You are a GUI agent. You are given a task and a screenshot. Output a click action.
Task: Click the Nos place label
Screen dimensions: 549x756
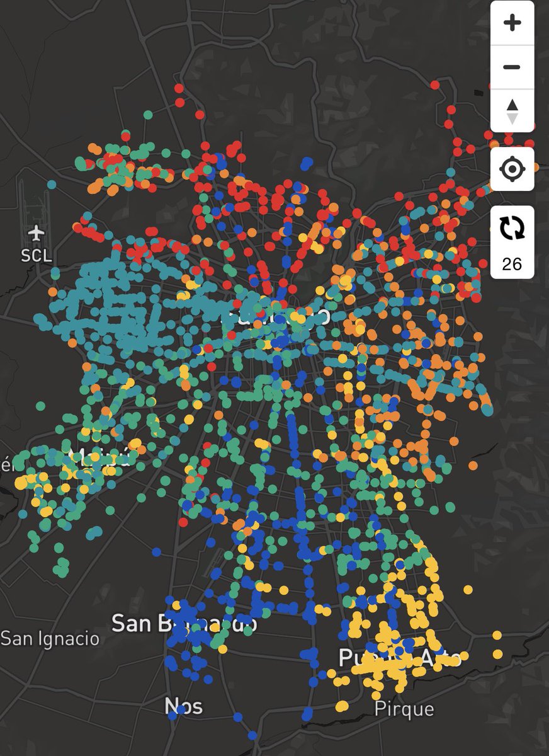[x=184, y=706]
